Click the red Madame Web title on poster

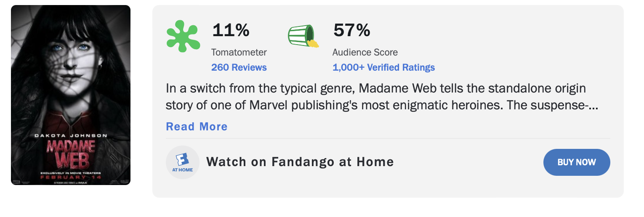tap(71, 153)
